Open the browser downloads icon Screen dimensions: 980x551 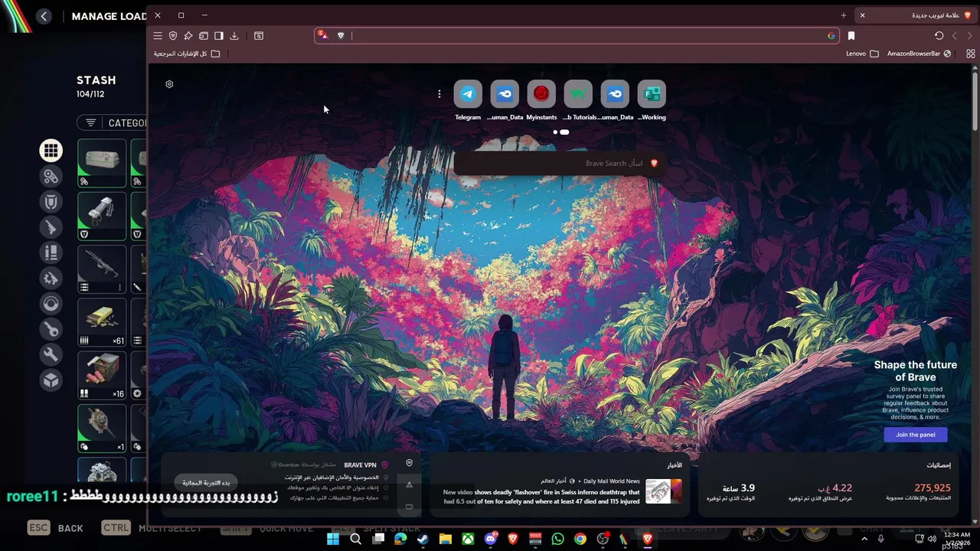[x=234, y=35]
